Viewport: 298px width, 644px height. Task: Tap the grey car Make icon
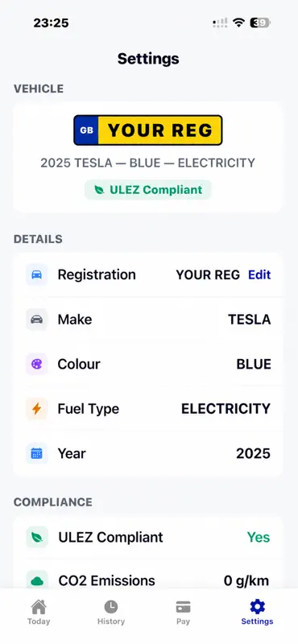click(x=36, y=319)
